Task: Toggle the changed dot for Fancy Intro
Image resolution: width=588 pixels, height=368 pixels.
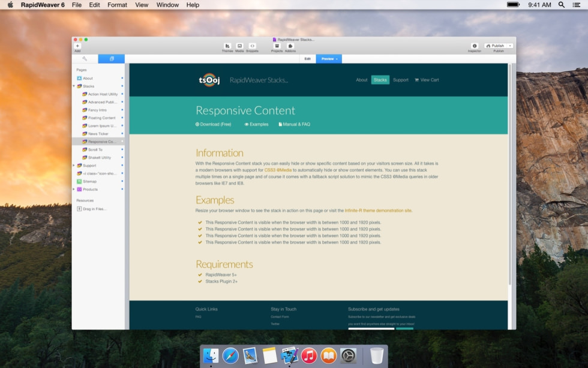Action: coord(122,110)
